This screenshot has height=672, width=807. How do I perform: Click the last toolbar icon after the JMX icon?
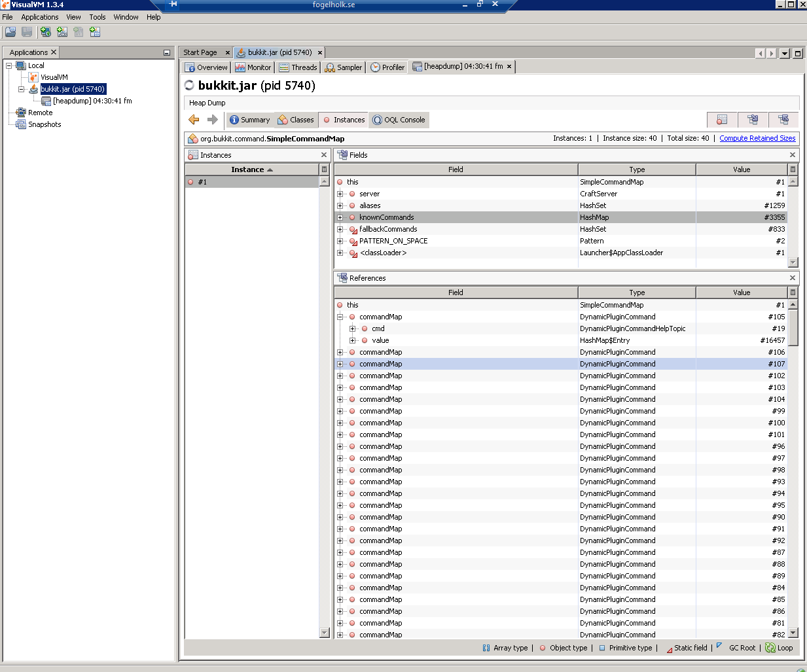95,31
